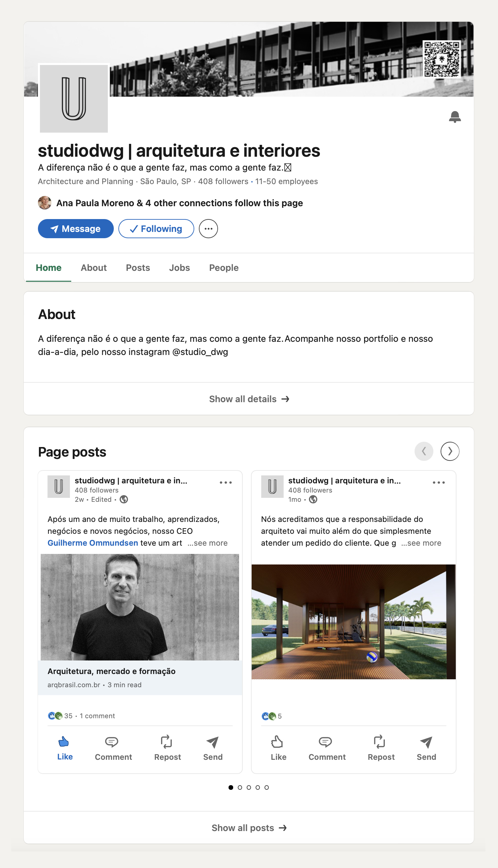Expand the 1mo post with see more

pos(421,543)
